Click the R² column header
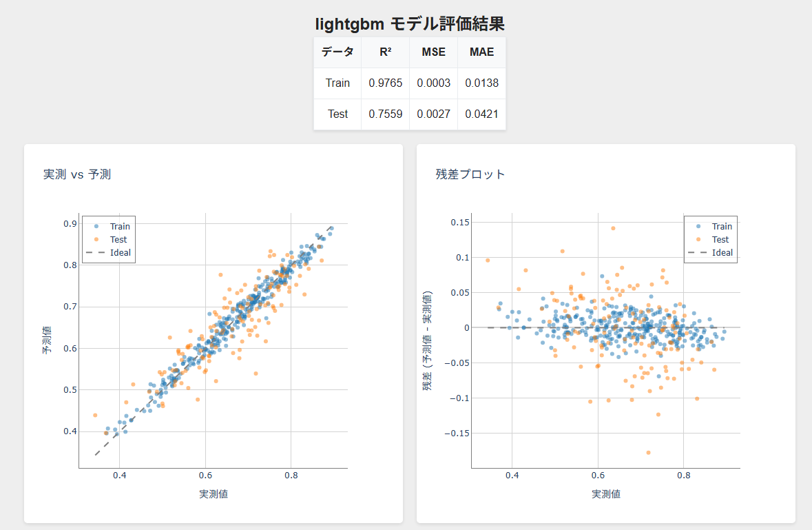This screenshot has height=530, width=812. [x=385, y=52]
